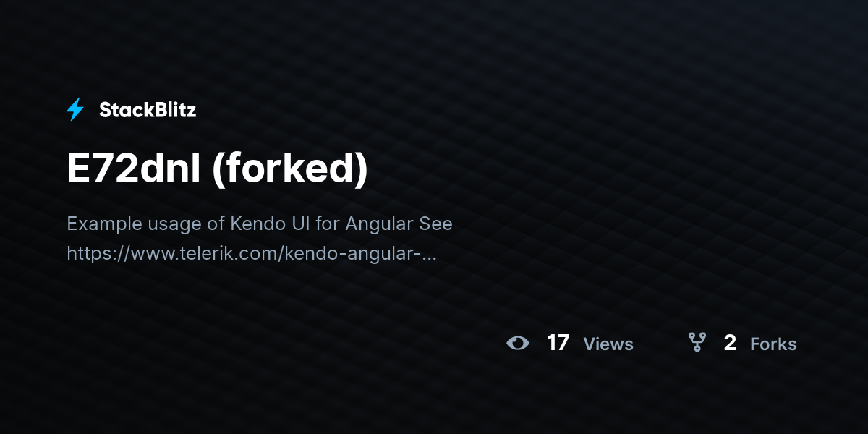The height and width of the screenshot is (434, 868).
Task: Click the description line starting with Example usage
Action: click(260, 224)
